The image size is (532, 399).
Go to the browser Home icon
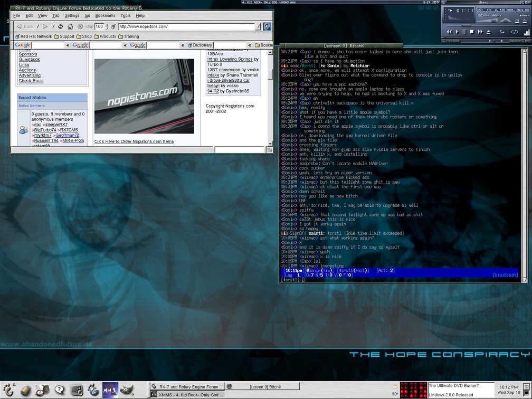pos(70,26)
